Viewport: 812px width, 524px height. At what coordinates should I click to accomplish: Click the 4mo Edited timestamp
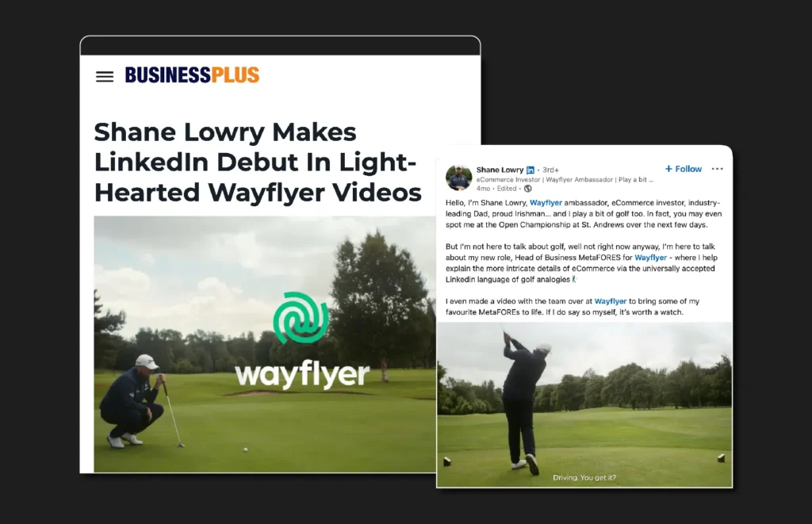(496, 189)
